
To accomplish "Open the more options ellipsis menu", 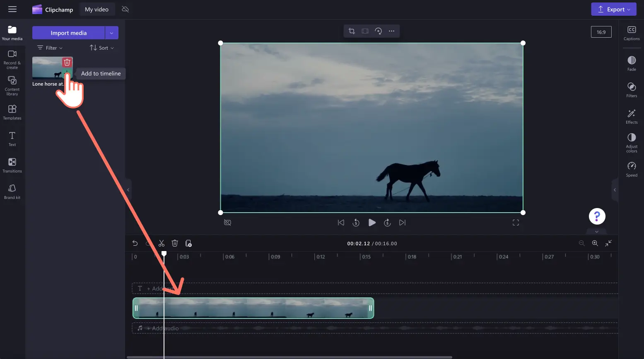I will [391, 31].
